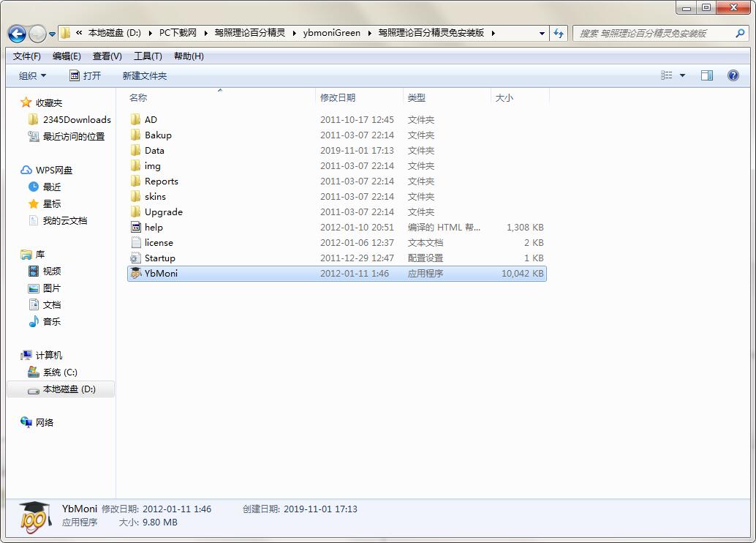This screenshot has width=756, height=543.
Task: Click 收藏夹 in navigation pane
Action: click(x=48, y=102)
